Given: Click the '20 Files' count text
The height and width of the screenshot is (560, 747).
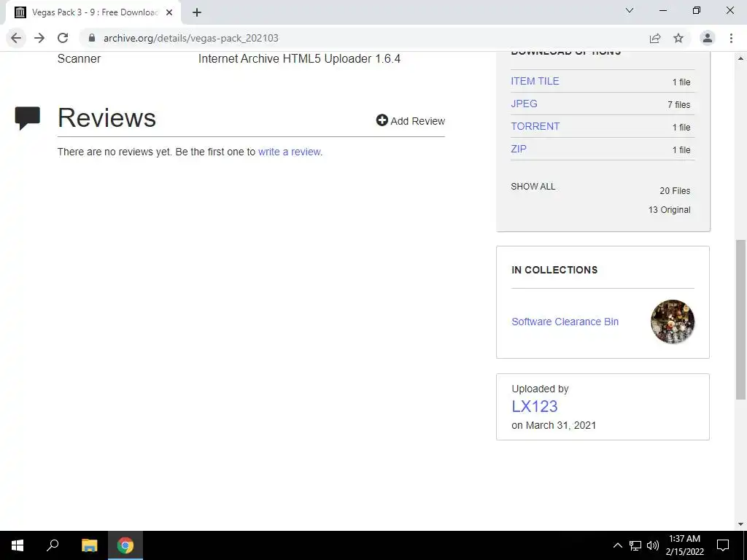Looking at the screenshot, I should [675, 191].
